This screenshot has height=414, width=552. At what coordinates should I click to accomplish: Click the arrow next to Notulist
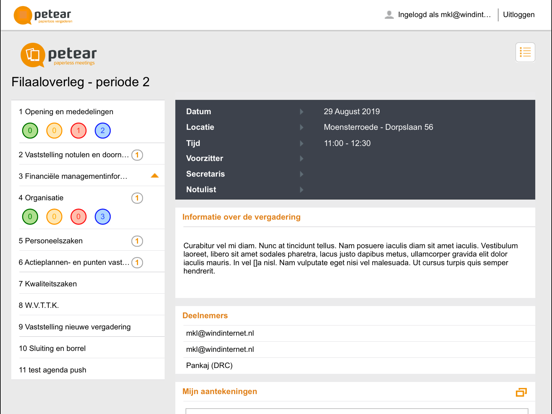pyautogui.click(x=301, y=189)
